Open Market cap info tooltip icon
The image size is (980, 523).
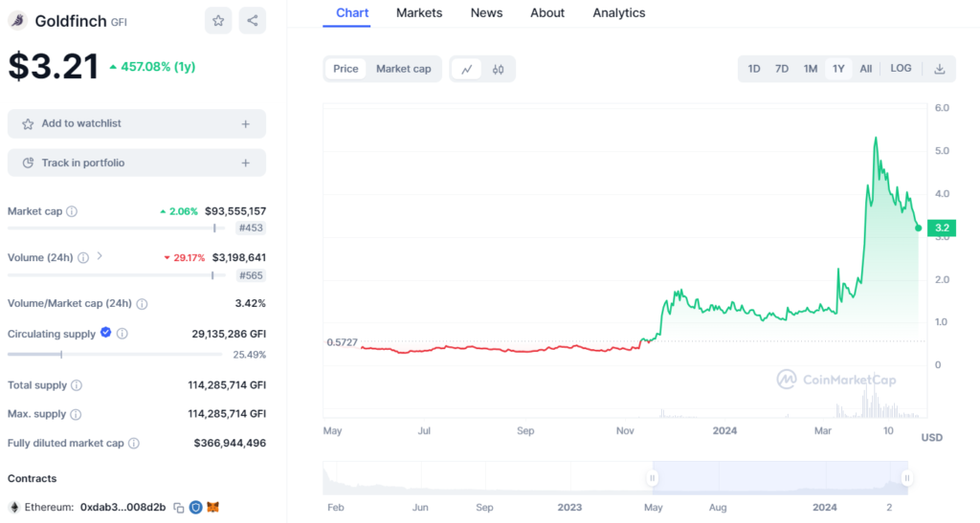(x=72, y=211)
